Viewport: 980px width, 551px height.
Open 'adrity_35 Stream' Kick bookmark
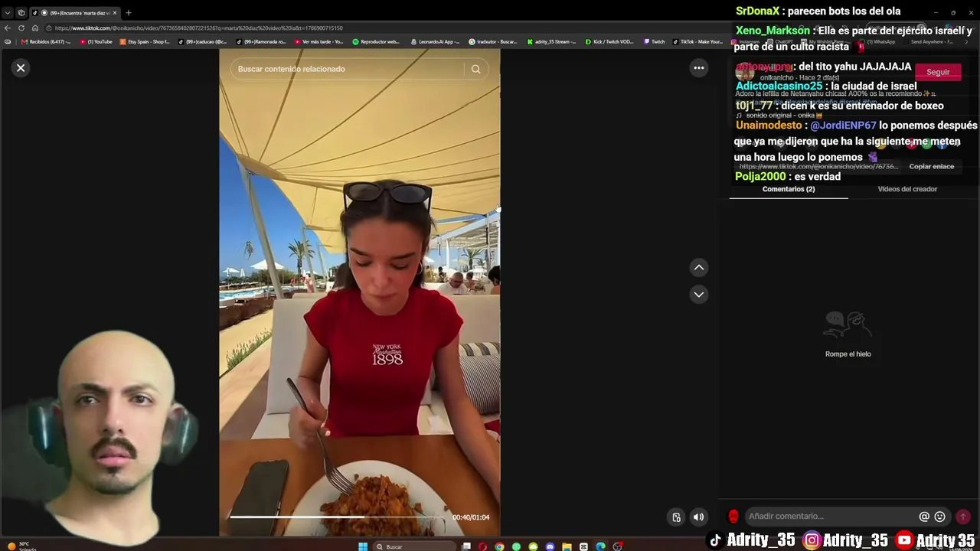tap(552, 41)
